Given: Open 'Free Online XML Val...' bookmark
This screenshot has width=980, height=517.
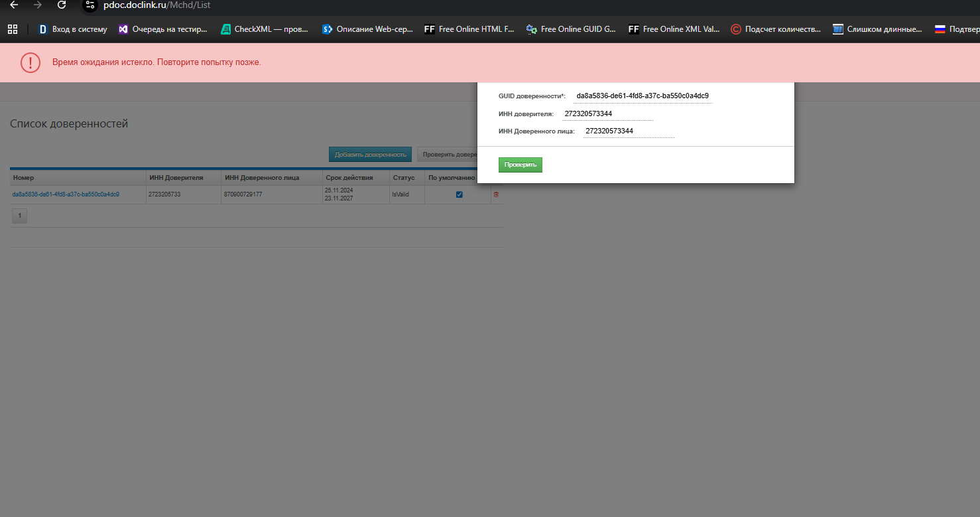Looking at the screenshot, I should [674, 29].
